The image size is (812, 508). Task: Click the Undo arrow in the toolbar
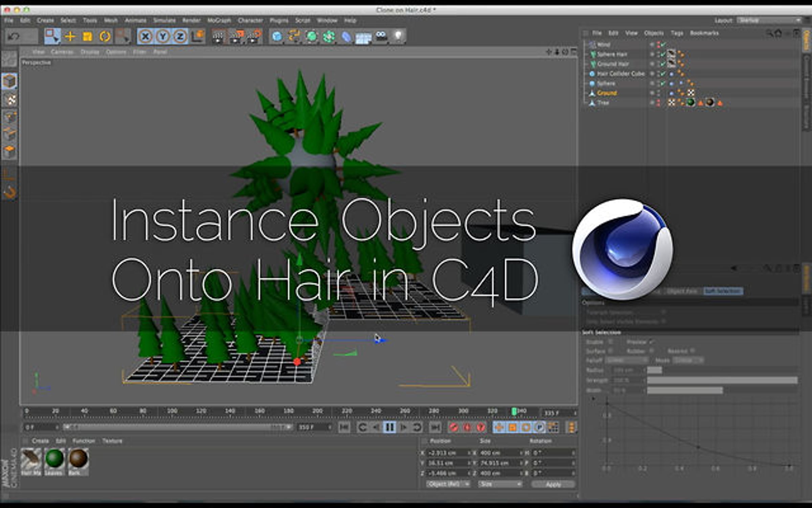click(14, 36)
